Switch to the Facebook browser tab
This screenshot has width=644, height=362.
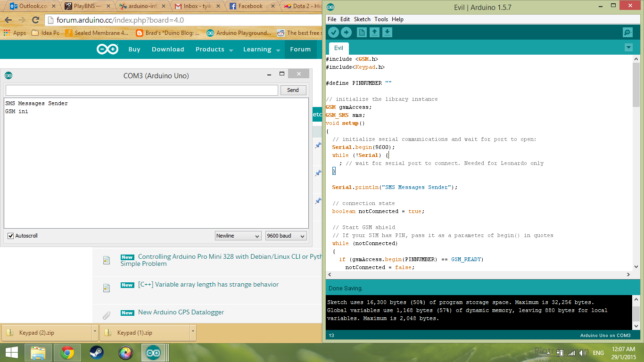click(x=250, y=6)
